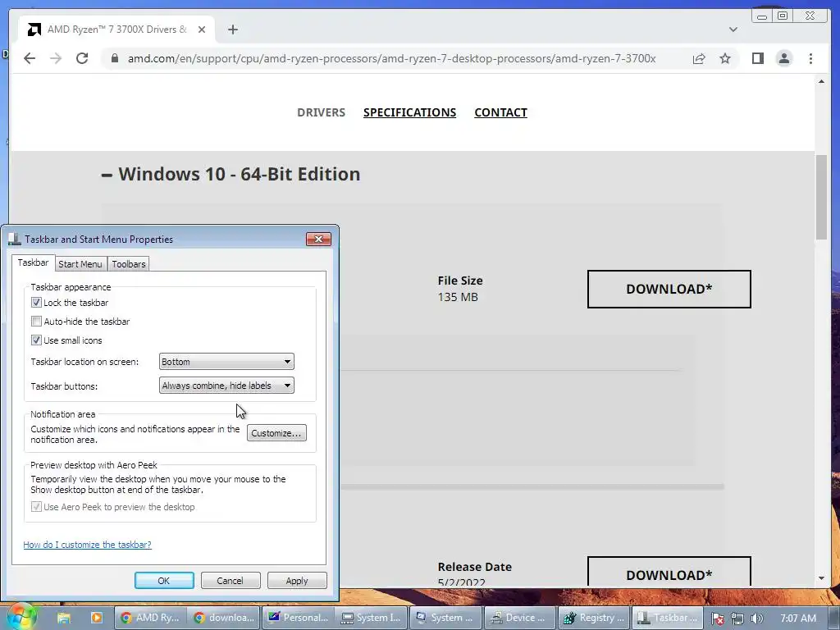Switch to downloa... Chrome taskbar button
Screen dimensions: 840x630
click(224, 618)
